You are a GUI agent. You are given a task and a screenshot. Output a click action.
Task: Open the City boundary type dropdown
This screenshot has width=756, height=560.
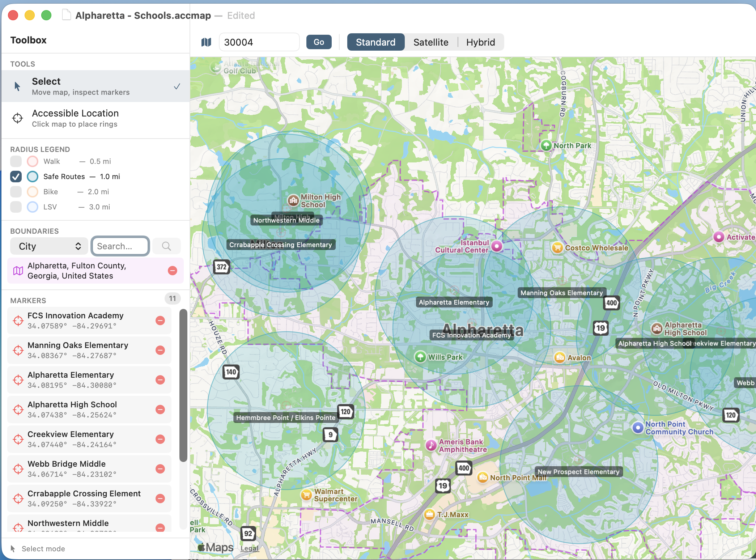point(49,246)
